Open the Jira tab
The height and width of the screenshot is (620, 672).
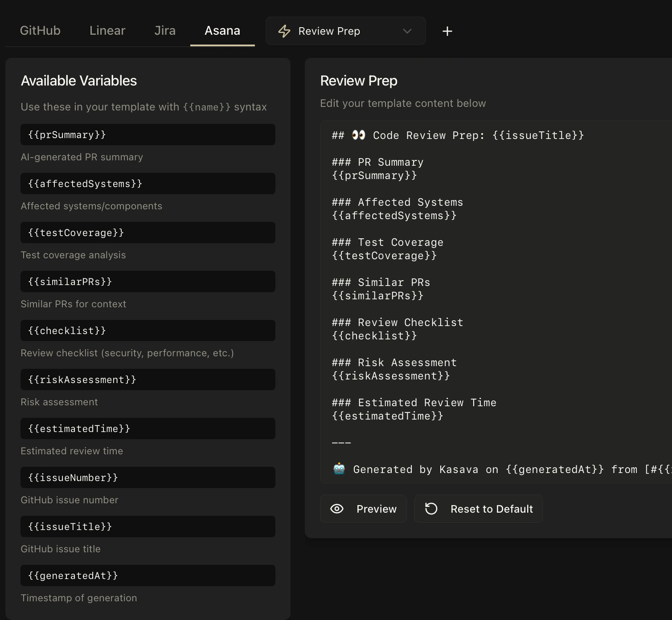click(x=165, y=30)
